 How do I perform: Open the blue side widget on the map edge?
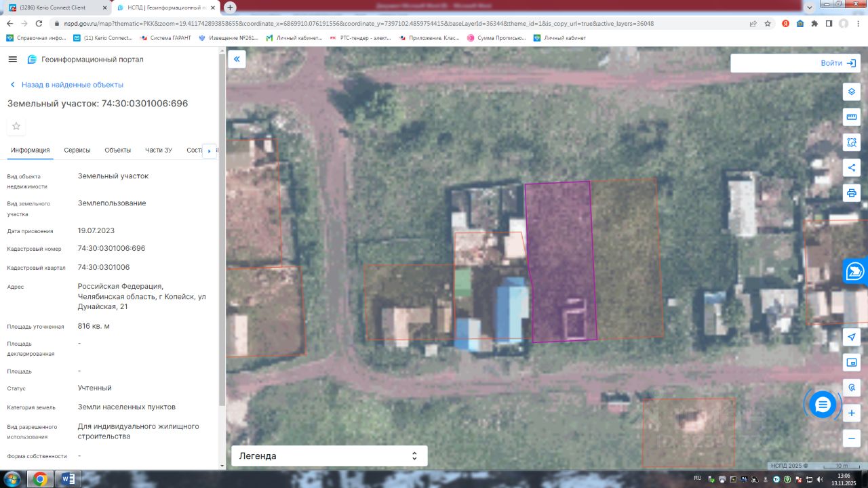856,271
